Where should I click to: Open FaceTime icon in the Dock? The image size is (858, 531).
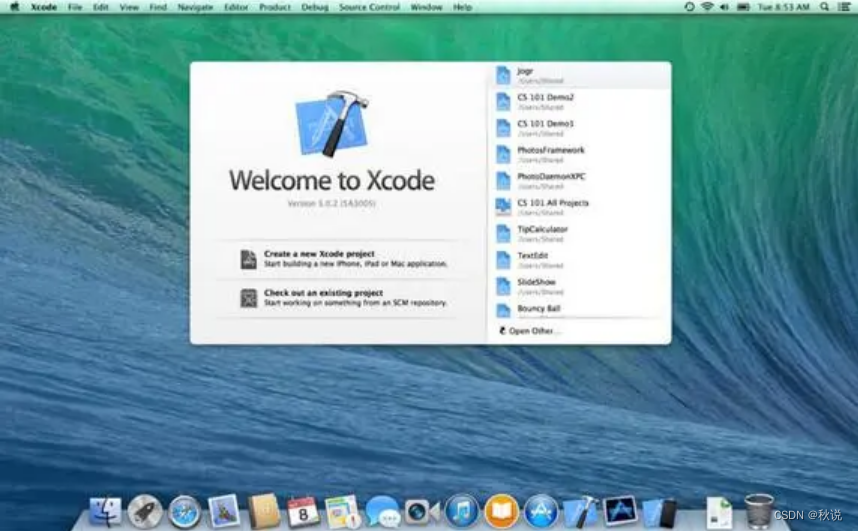422,512
